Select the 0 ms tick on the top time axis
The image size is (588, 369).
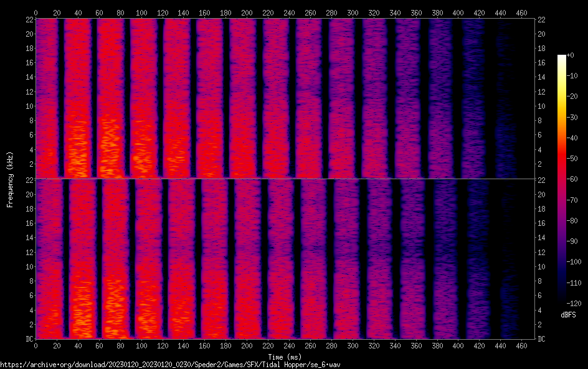pos(36,12)
